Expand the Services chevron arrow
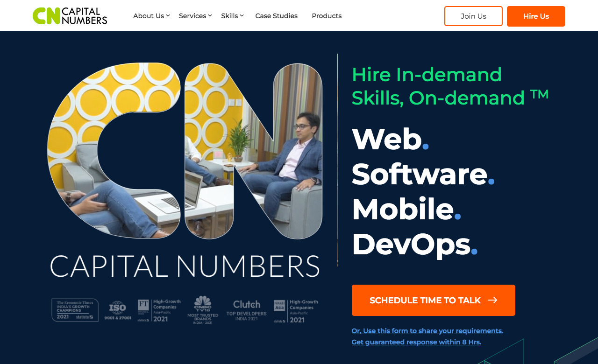Viewport: 598px width, 364px height. pos(210,16)
